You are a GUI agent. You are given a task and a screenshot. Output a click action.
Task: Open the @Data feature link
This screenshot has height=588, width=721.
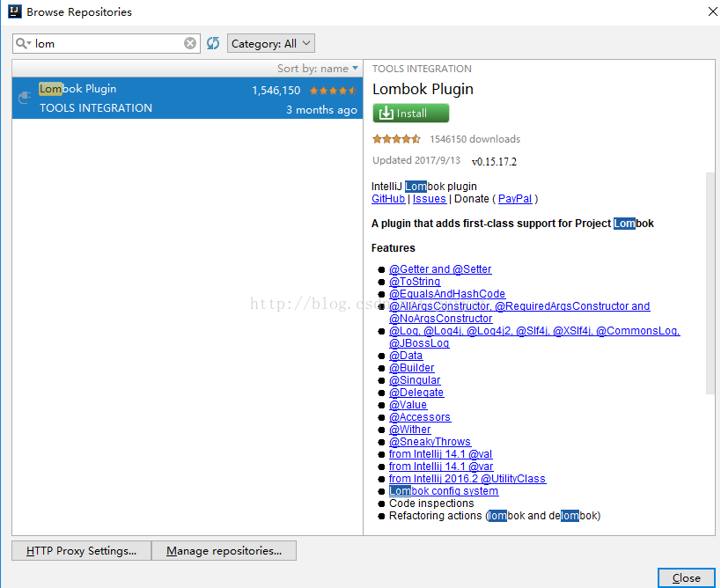click(x=406, y=356)
